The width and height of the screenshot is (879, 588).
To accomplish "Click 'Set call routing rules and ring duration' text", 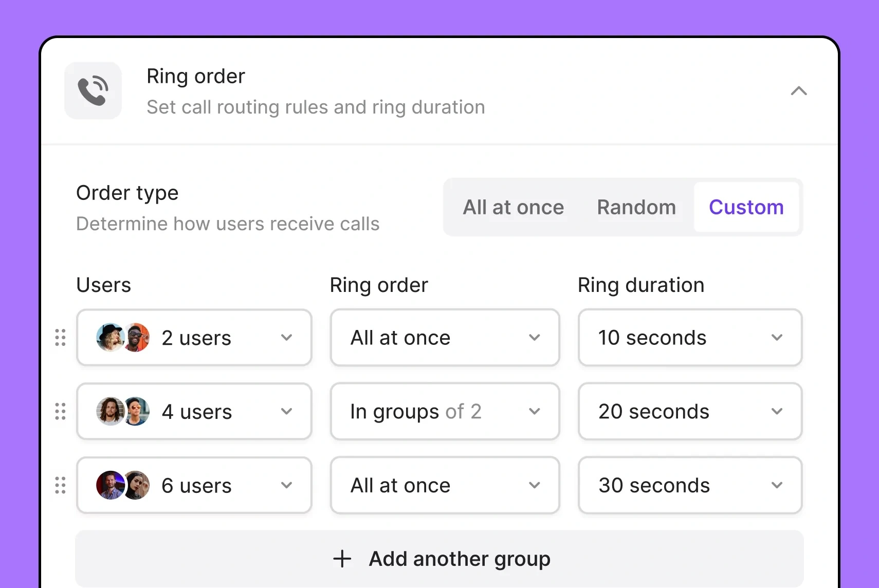I will [316, 107].
